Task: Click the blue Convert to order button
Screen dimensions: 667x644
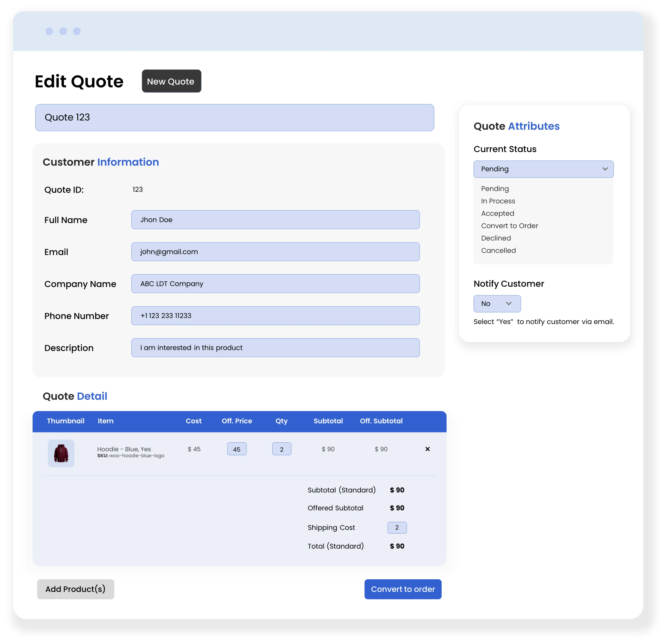Action: tap(403, 589)
